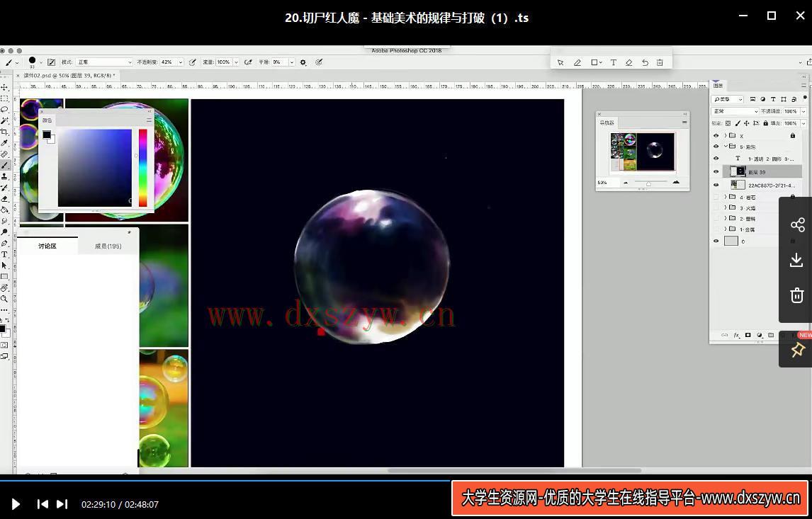Select the Eyedropper tool

[5, 143]
